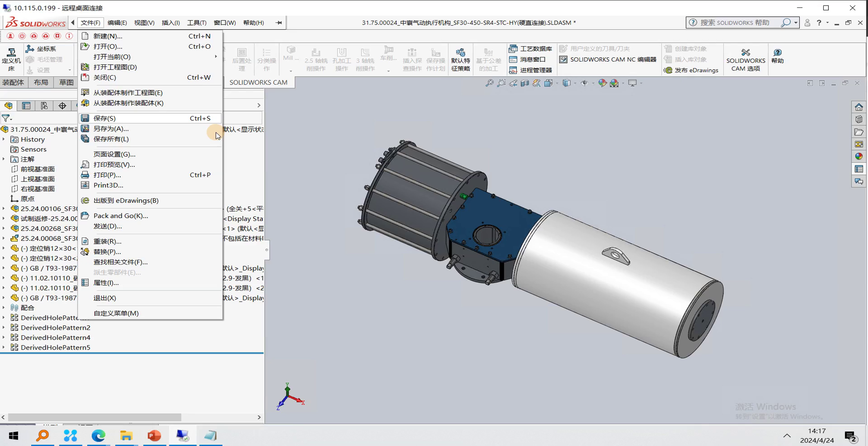Click the user login icon
This screenshot has width=868, height=446.
pos(807,23)
